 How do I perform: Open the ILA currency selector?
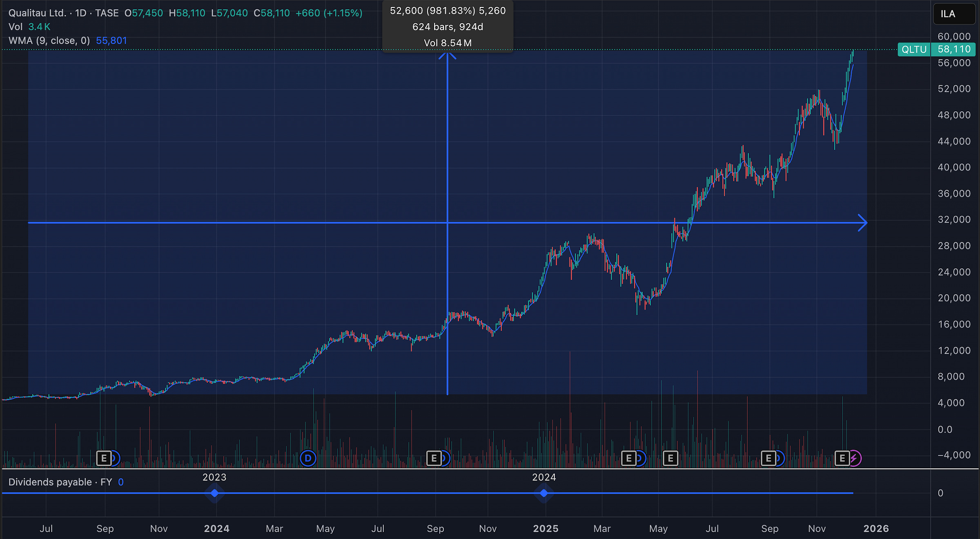tap(953, 14)
